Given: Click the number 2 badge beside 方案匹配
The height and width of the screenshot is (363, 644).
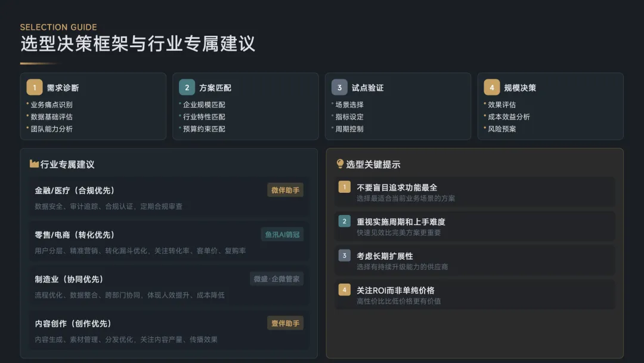Looking at the screenshot, I should (x=187, y=87).
